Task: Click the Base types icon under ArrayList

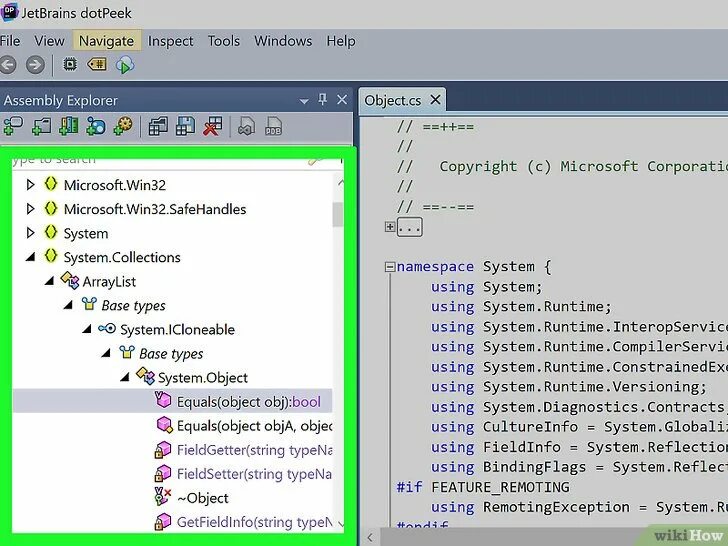Action: [89, 304]
